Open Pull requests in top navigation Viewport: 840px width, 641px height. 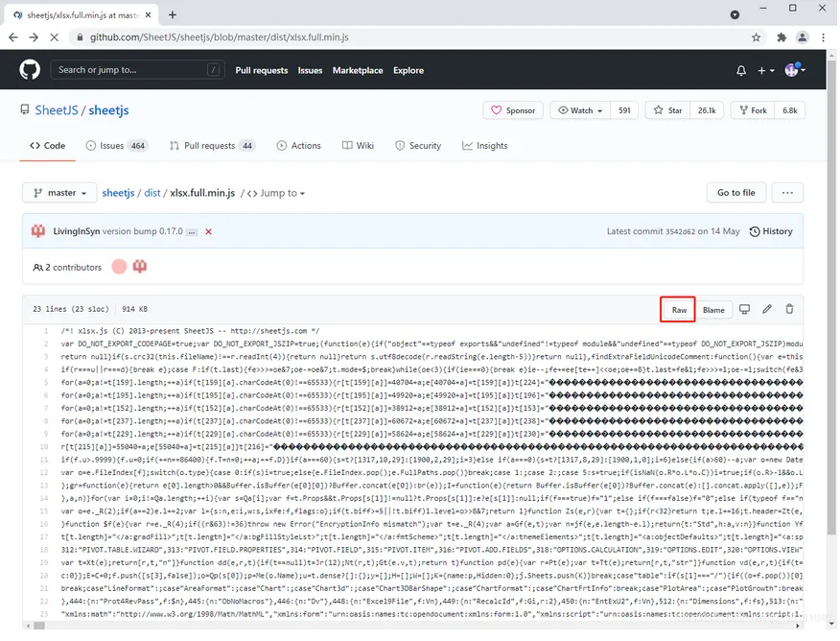[262, 70]
